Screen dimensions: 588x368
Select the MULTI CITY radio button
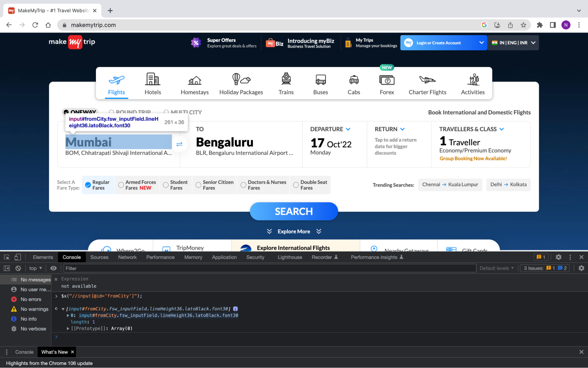166,112
